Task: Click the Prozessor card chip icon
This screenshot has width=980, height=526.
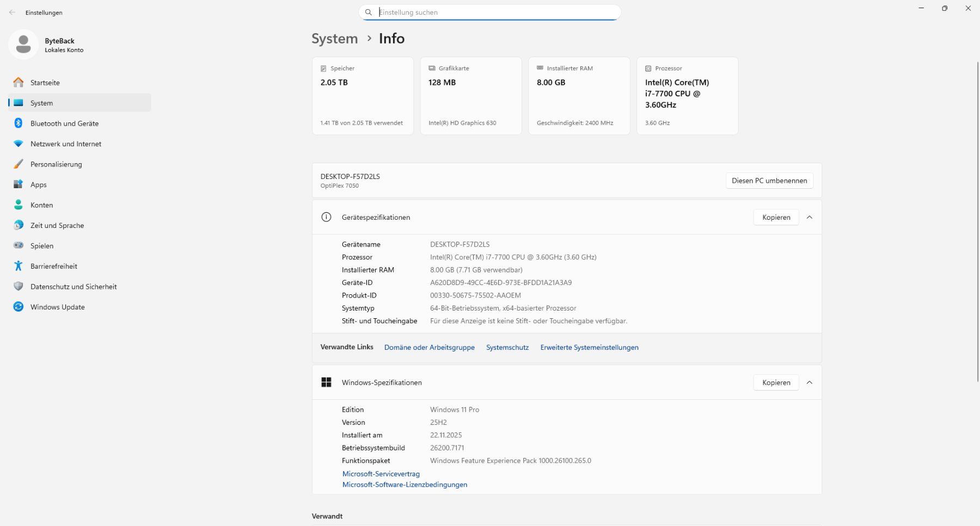Action: pyautogui.click(x=648, y=69)
